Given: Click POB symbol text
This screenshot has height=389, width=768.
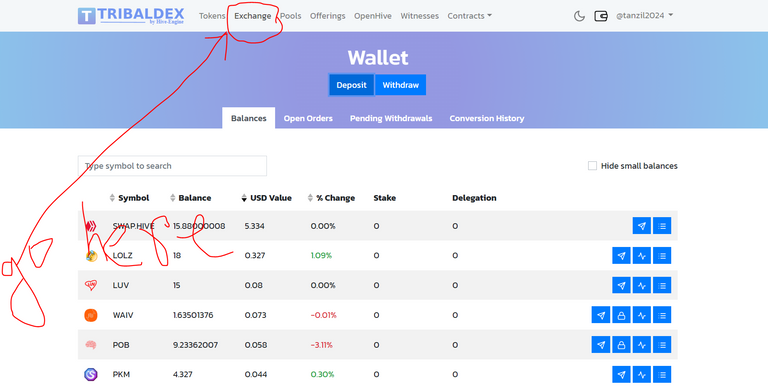Looking at the screenshot, I should tap(120, 345).
